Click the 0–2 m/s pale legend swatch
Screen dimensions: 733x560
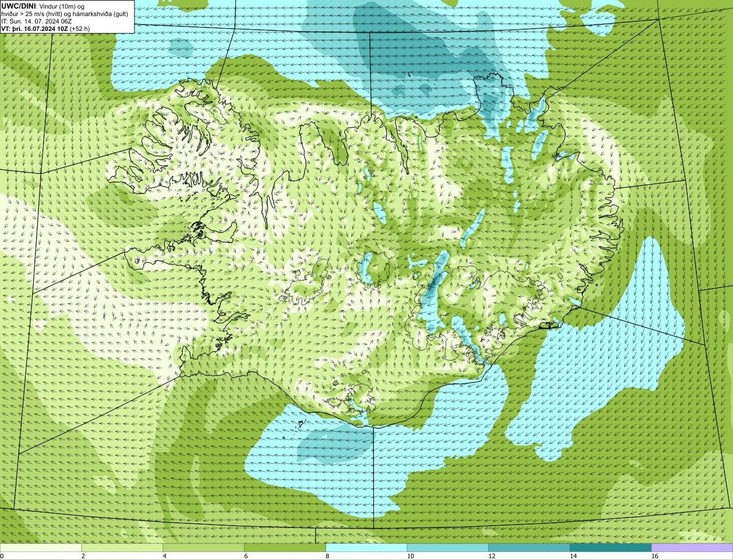[41, 547]
